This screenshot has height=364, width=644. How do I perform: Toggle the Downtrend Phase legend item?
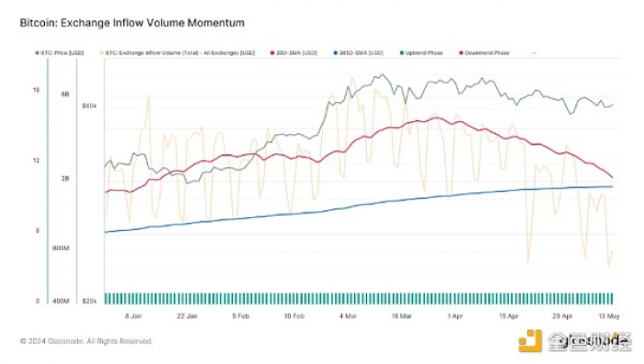[x=484, y=53]
